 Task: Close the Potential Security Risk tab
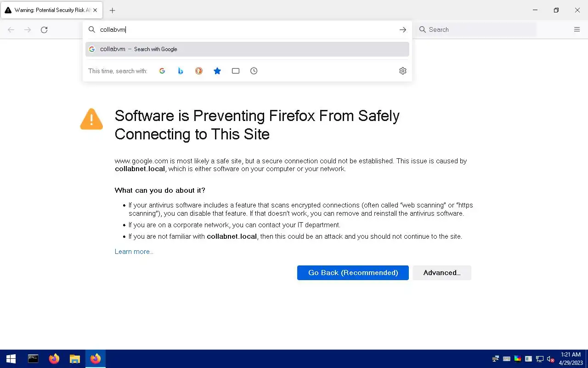point(95,10)
